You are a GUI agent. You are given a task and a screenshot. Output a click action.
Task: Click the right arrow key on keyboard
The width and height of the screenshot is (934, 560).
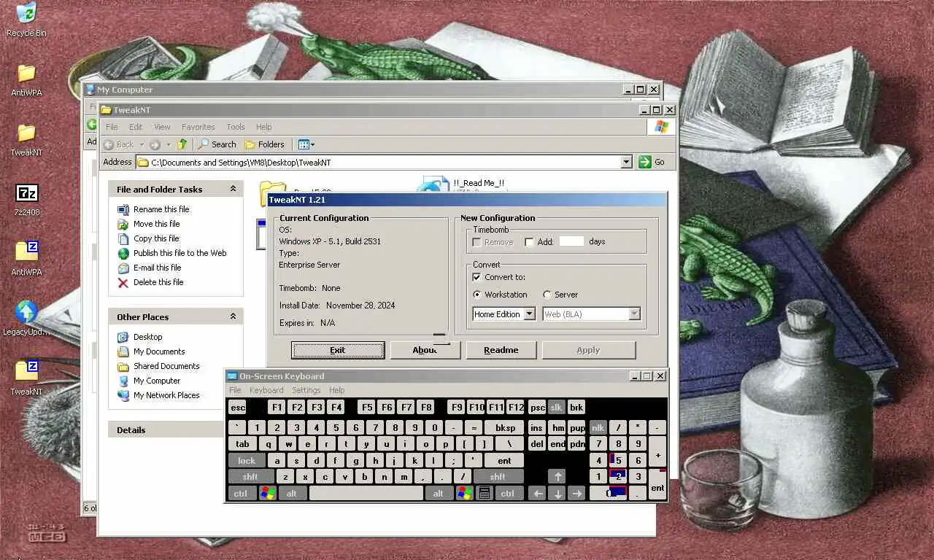tap(577, 494)
